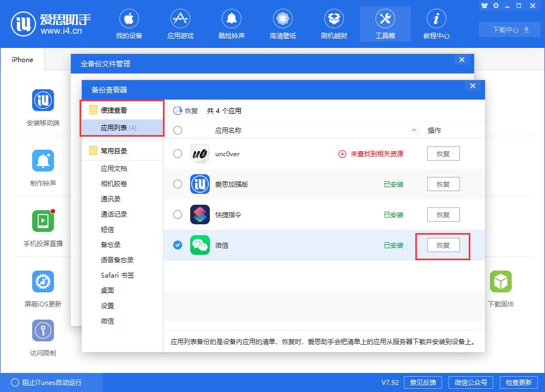This screenshot has width=545, height=392.
Task: Switch to the iPhone tab
Action: click(22, 60)
